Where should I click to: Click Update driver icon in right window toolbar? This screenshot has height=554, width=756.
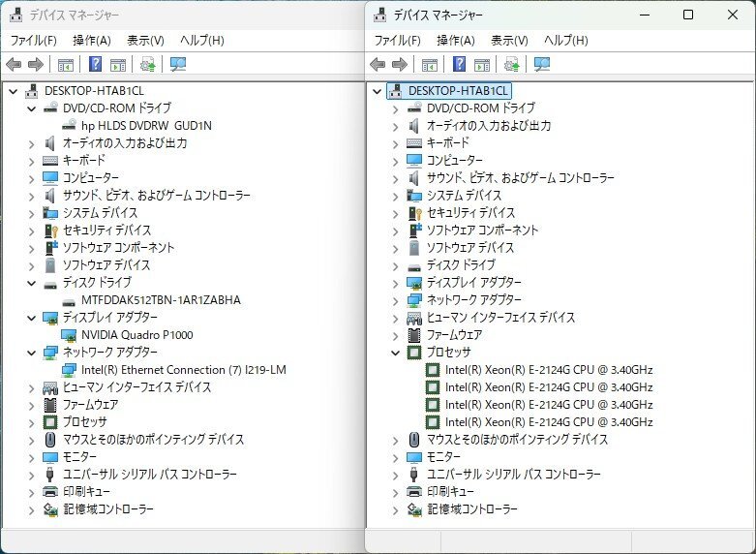[x=511, y=64]
